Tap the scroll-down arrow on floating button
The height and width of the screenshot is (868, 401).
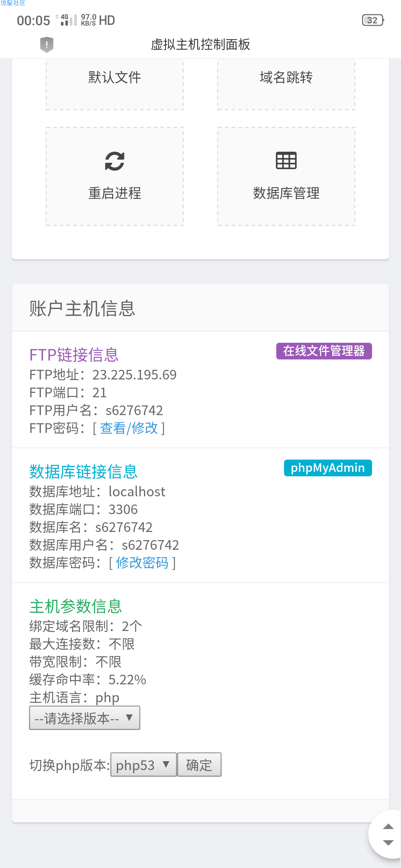(388, 843)
